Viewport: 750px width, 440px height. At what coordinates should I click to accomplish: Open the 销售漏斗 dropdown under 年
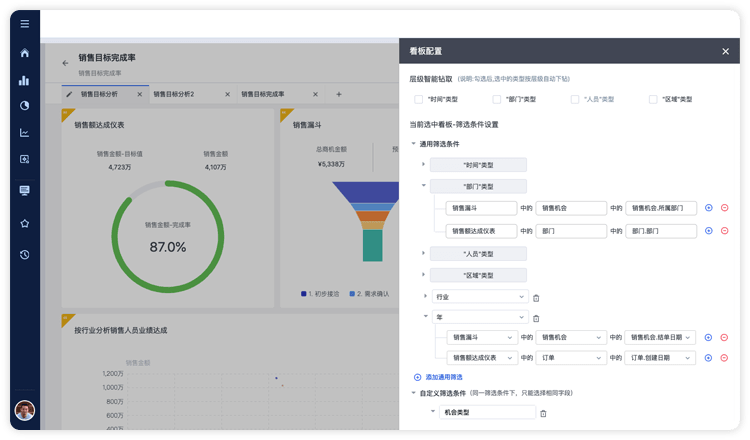[x=482, y=337]
